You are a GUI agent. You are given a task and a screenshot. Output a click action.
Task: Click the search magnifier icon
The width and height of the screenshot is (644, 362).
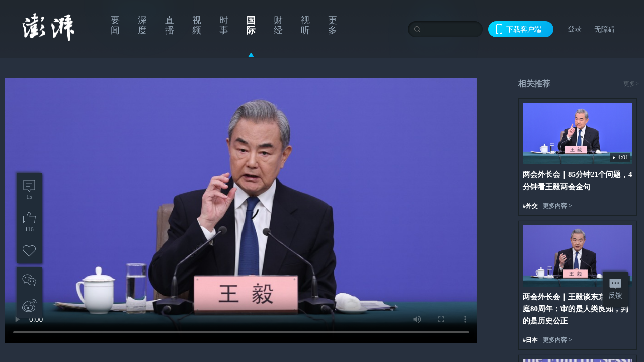pyautogui.click(x=417, y=29)
